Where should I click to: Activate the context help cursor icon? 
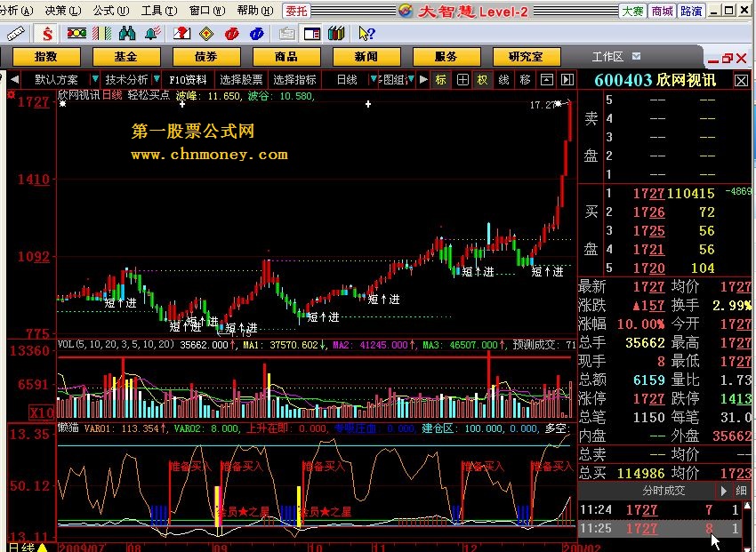coord(366,33)
